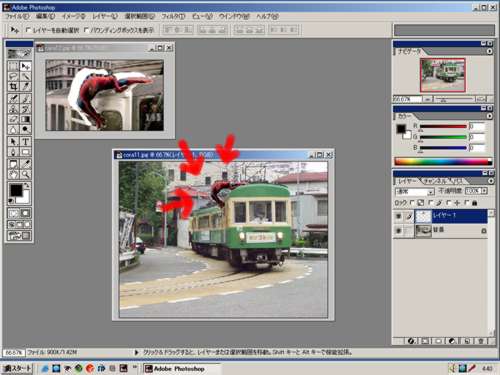
Task: Open イメージ (Image) menu
Action: 74,16
